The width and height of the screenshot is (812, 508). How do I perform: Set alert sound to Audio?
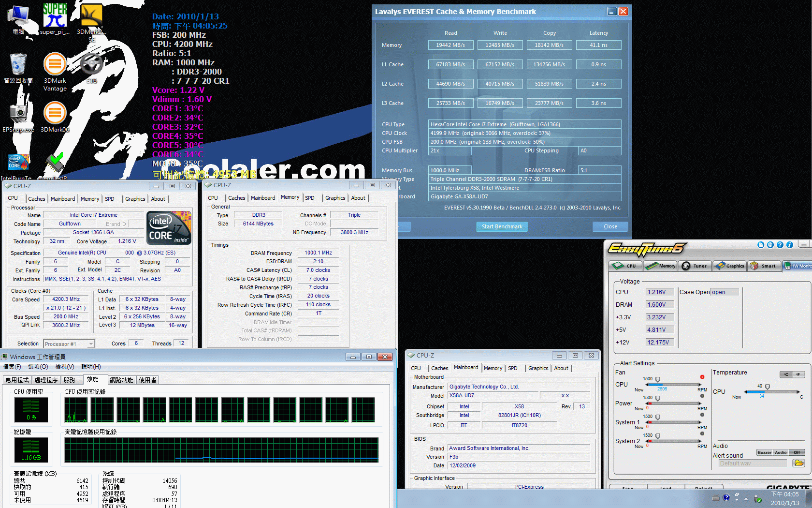[x=781, y=452]
